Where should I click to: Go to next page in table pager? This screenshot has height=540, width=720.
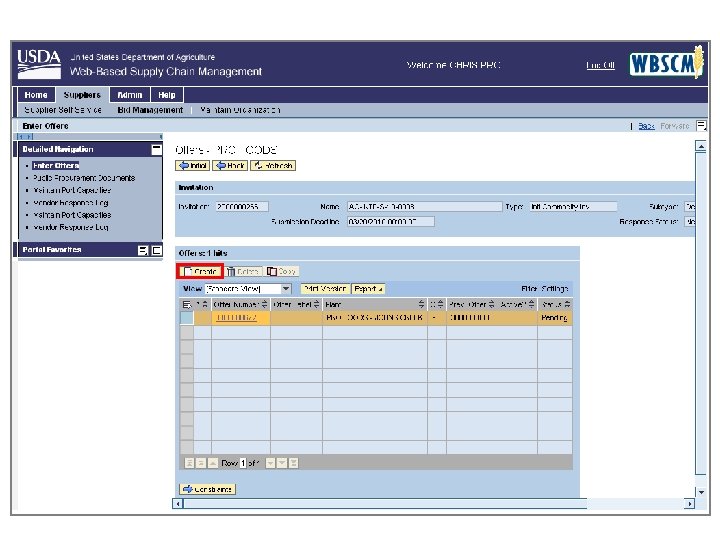pyautogui.click(x=282, y=463)
